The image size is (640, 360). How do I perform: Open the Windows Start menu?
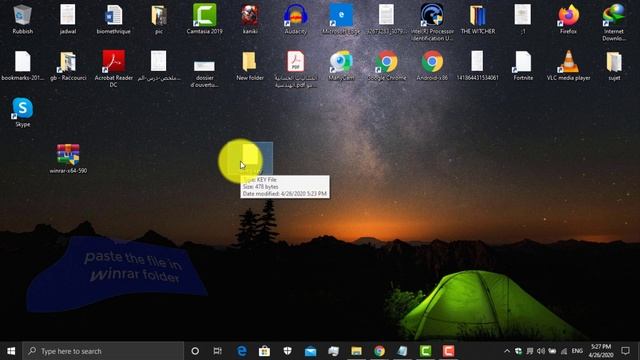[x=11, y=351]
